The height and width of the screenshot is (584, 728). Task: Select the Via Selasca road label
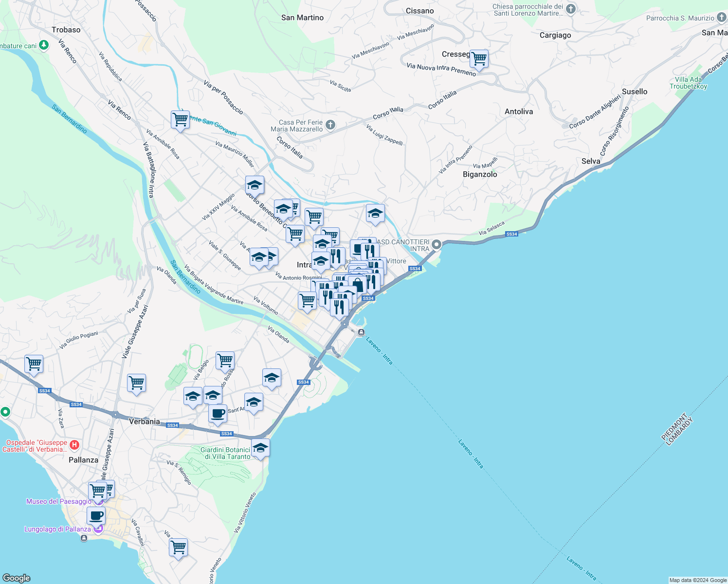(491, 229)
